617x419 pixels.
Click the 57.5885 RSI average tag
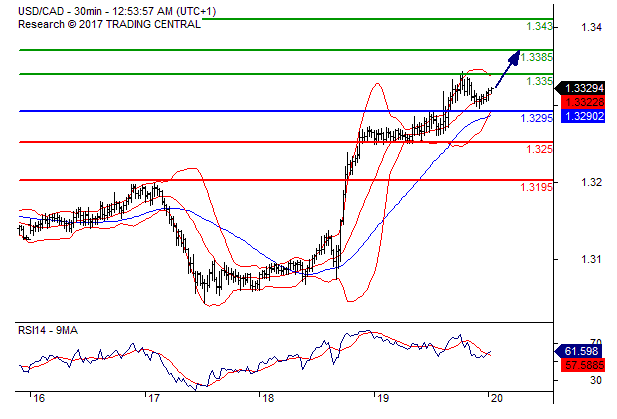click(x=583, y=365)
